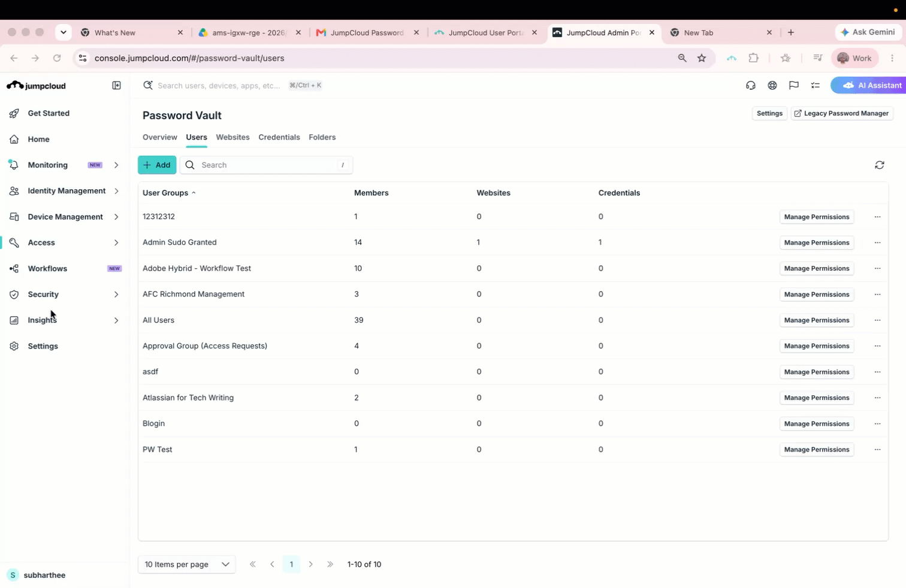Sort by the User Groups column header

pos(169,193)
